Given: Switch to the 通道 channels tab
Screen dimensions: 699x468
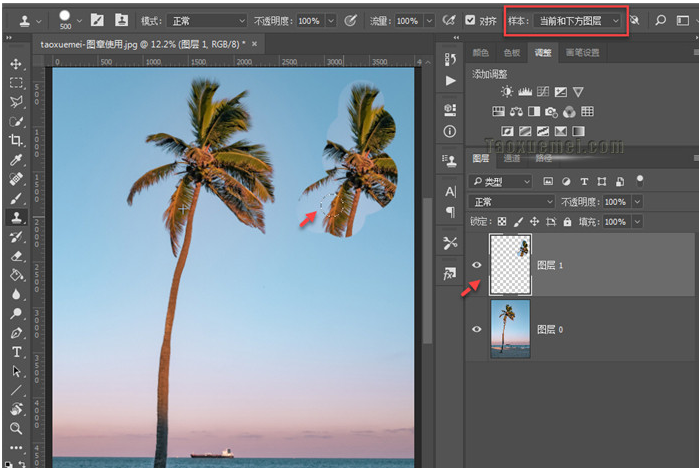Looking at the screenshot, I should click(511, 158).
